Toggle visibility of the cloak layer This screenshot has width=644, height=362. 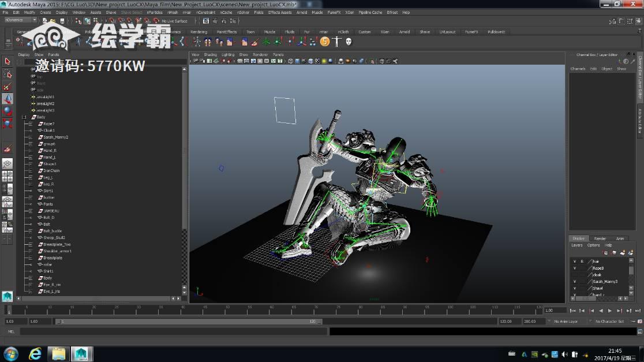(574, 275)
